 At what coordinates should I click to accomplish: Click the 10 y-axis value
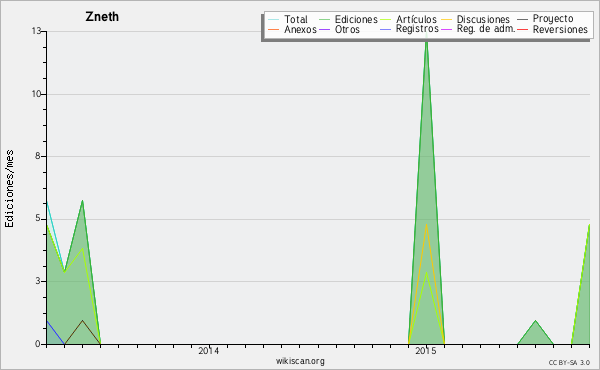coord(36,94)
